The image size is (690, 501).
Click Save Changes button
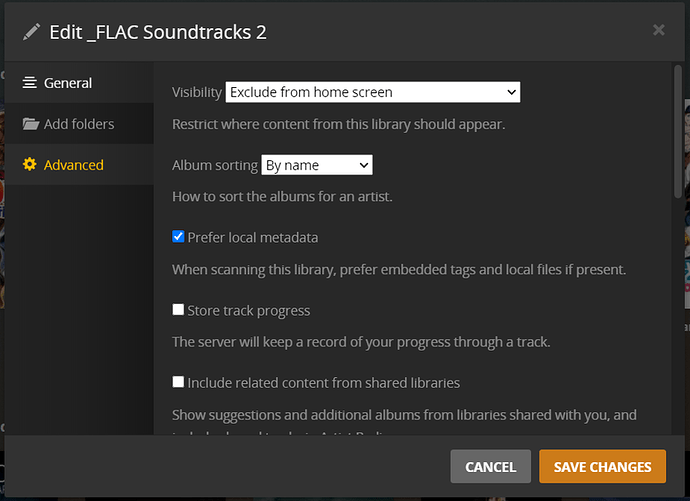pos(602,466)
